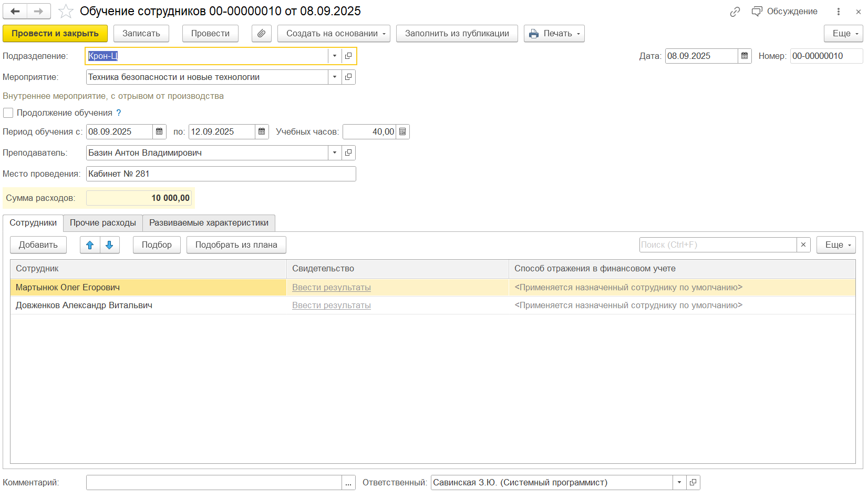Open the Мероприятие item card
The height and width of the screenshot is (498, 868).
tap(348, 77)
